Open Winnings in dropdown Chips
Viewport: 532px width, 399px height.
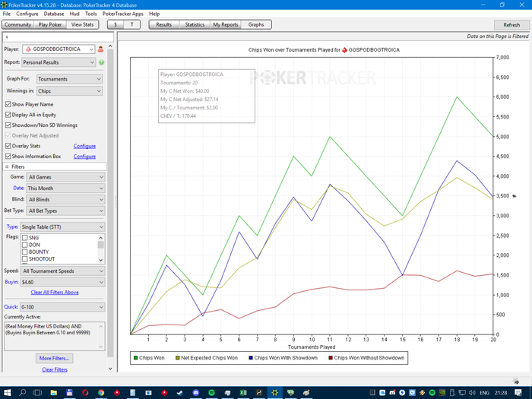point(70,91)
